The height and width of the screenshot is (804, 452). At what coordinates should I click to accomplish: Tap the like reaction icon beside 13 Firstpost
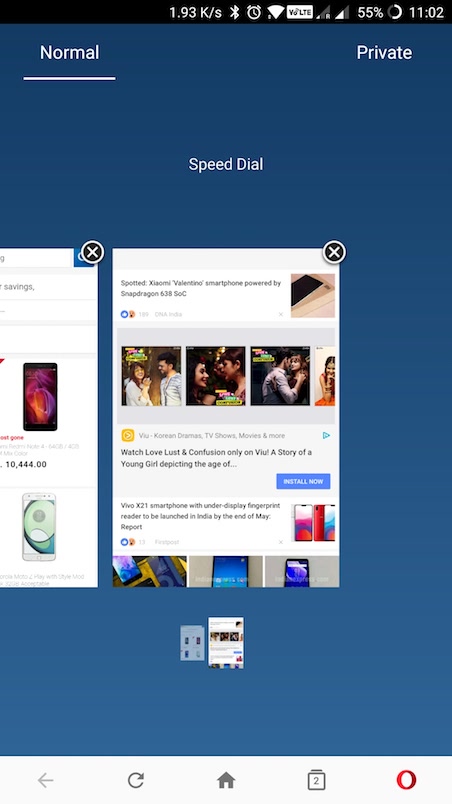click(124, 542)
